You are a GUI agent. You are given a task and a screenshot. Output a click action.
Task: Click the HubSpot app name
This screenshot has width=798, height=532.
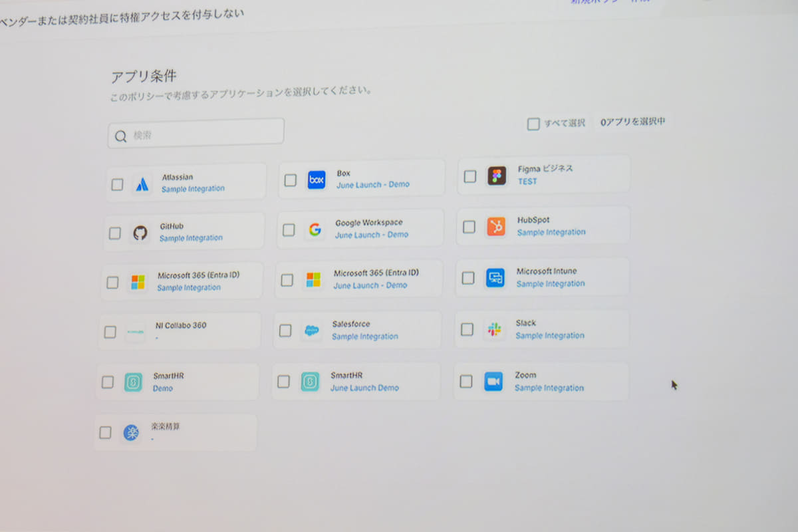point(533,220)
